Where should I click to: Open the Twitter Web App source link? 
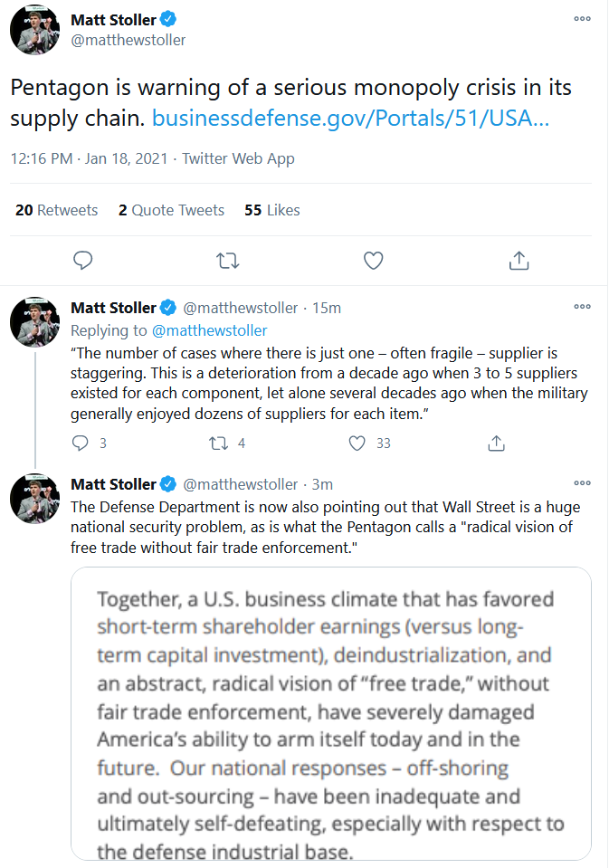coord(238,159)
